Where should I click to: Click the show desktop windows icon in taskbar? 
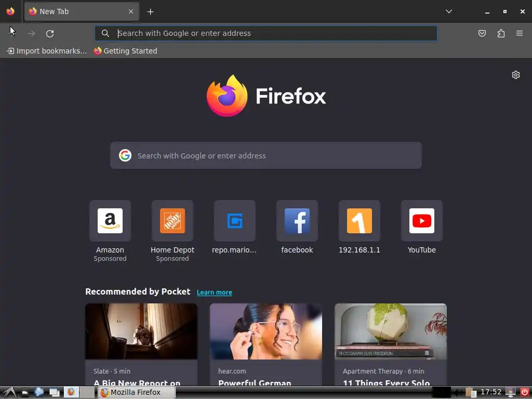[54, 393]
